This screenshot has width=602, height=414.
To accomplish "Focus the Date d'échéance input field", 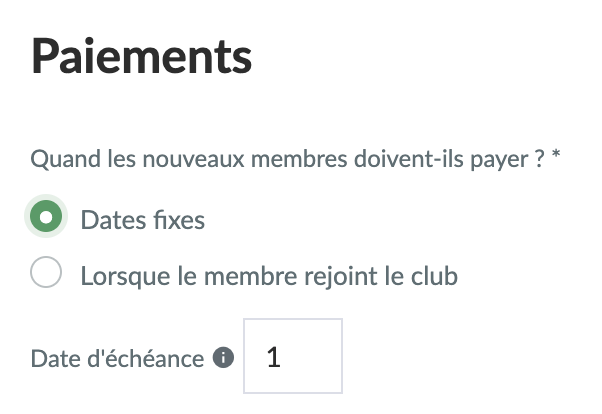I will tap(293, 356).
